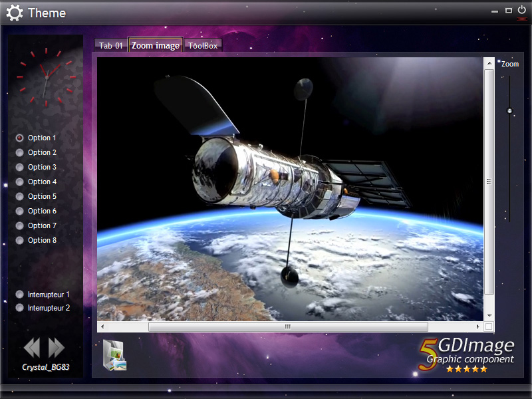The image size is (532, 399).
Task: Click the GDImage 5 graphic component logo
Action: pyautogui.click(x=467, y=355)
